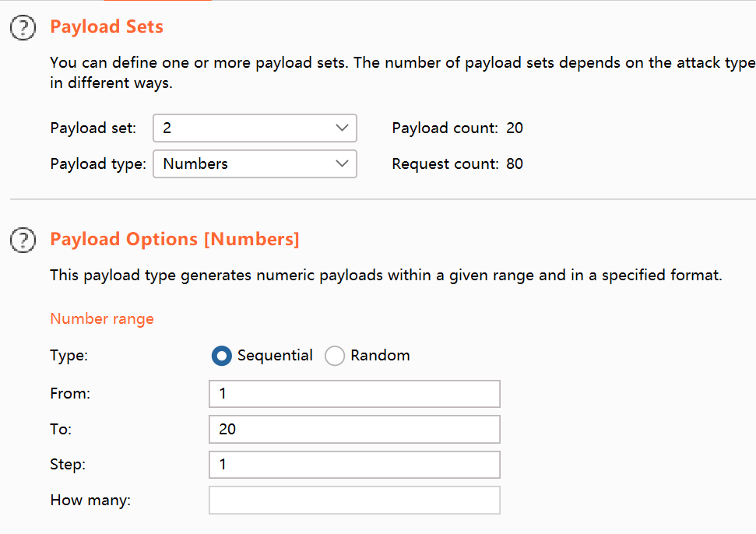Click the empty How many field
The image size is (756, 534).
(354, 501)
